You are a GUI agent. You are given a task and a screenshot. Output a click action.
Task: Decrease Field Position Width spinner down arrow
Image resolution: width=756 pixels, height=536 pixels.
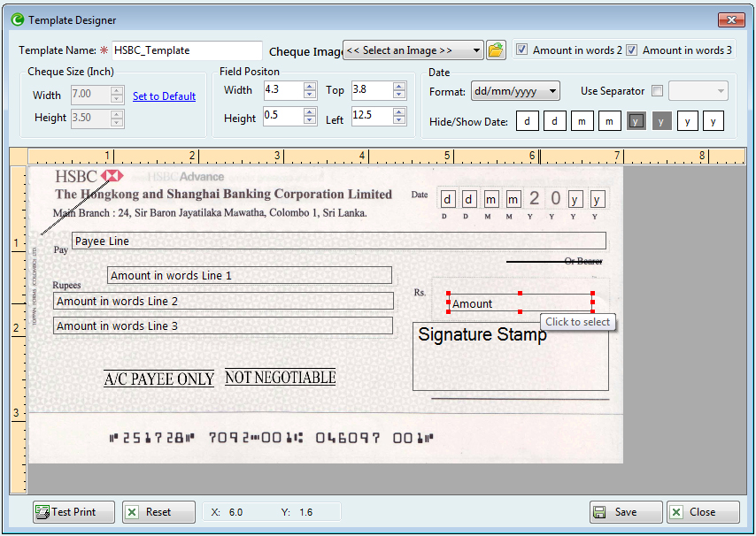click(310, 95)
